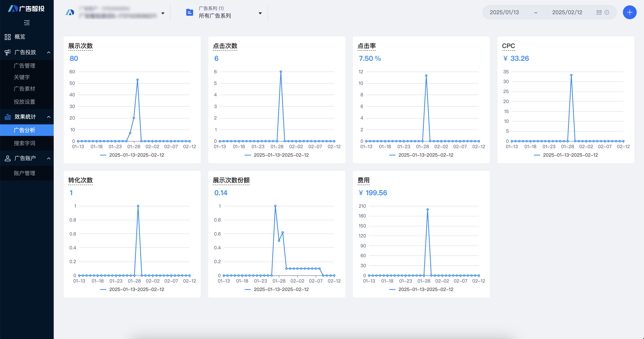This screenshot has height=339, width=644.
Task: Click the 广告账户 user icon
Action: 7,158
